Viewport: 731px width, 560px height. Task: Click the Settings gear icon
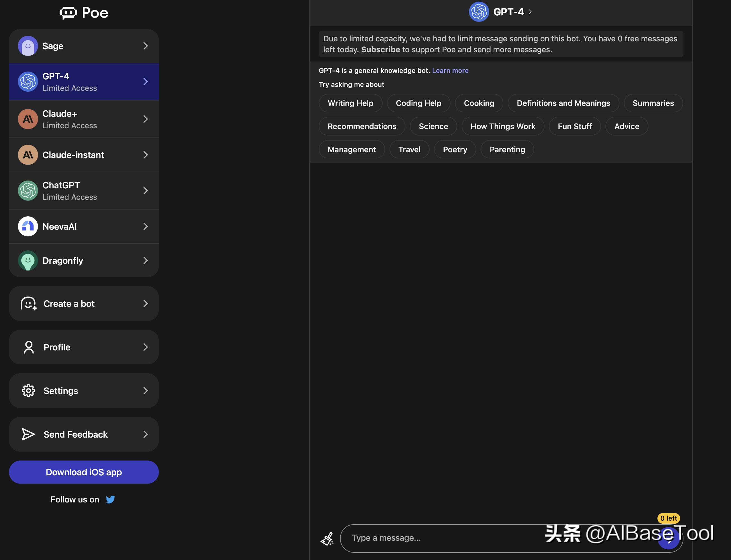click(28, 391)
